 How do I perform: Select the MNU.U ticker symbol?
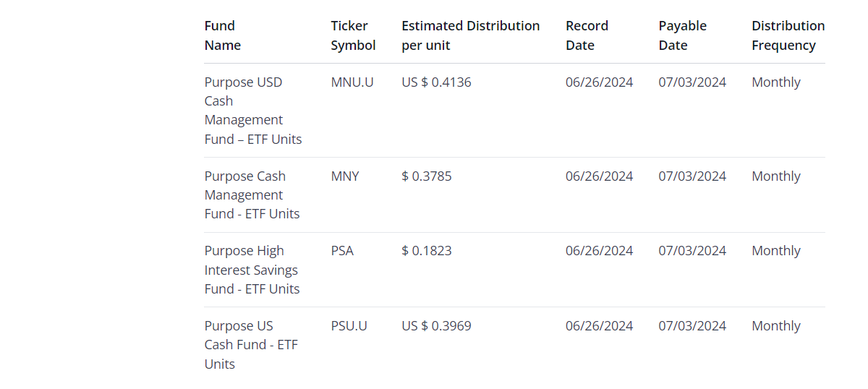point(352,82)
